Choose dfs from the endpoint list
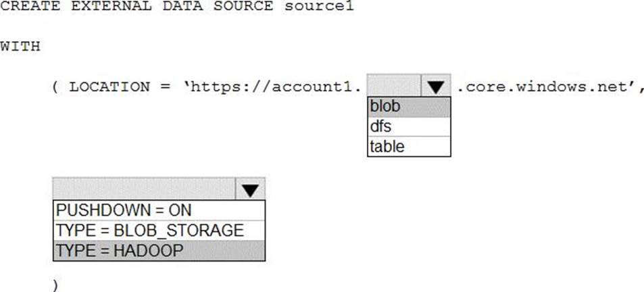The image size is (644, 292). [408, 126]
